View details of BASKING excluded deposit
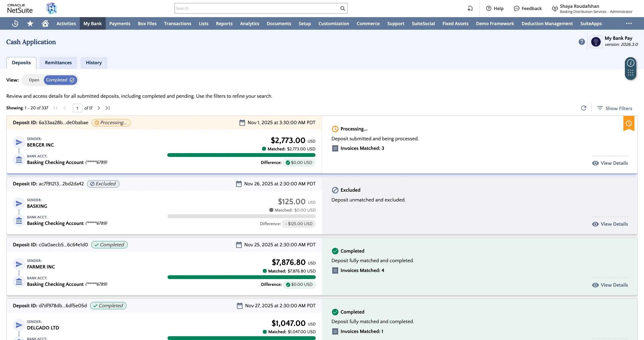 point(610,224)
